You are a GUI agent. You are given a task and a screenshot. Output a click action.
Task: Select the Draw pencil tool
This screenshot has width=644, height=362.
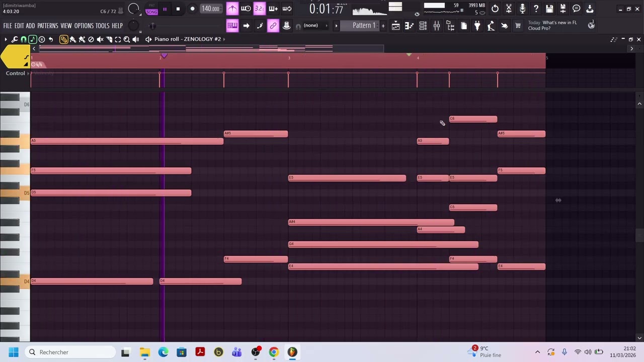click(63, 39)
